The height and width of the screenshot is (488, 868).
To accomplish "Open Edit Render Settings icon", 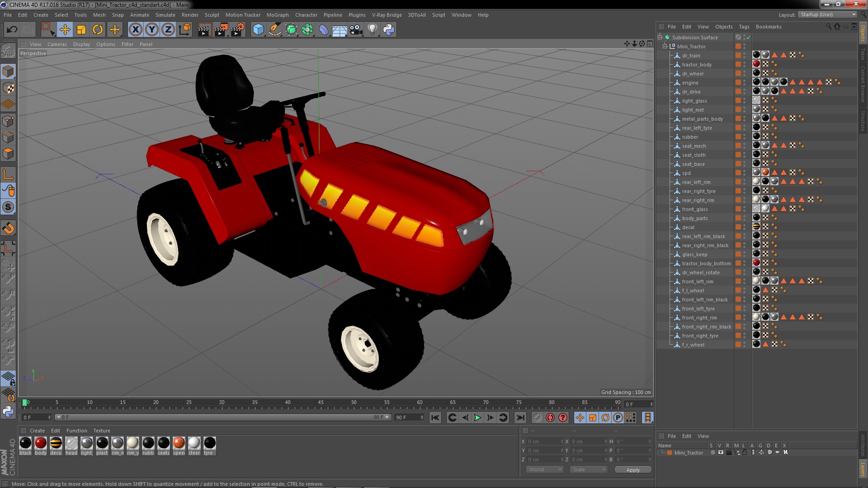I will 238,30.
